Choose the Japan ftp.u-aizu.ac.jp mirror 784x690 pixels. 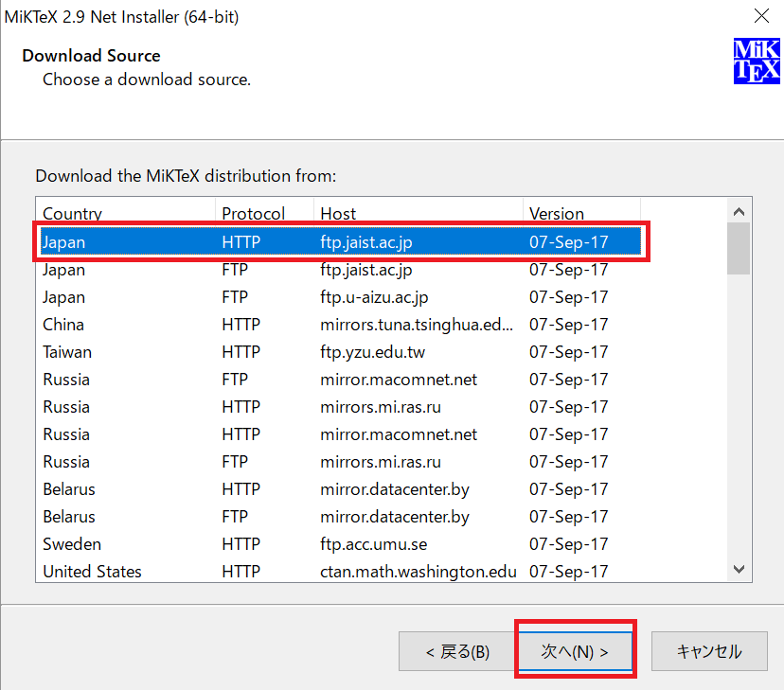pos(341,297)
